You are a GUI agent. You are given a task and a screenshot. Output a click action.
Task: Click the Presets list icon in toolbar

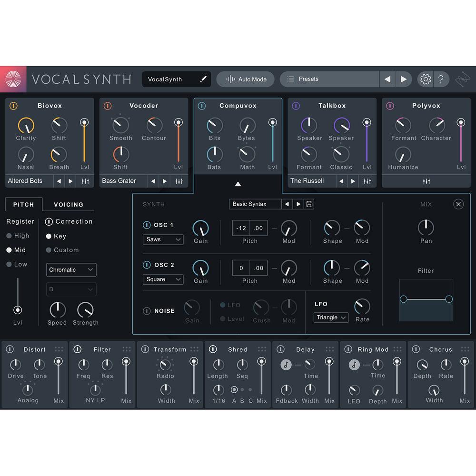pos(289,79)
